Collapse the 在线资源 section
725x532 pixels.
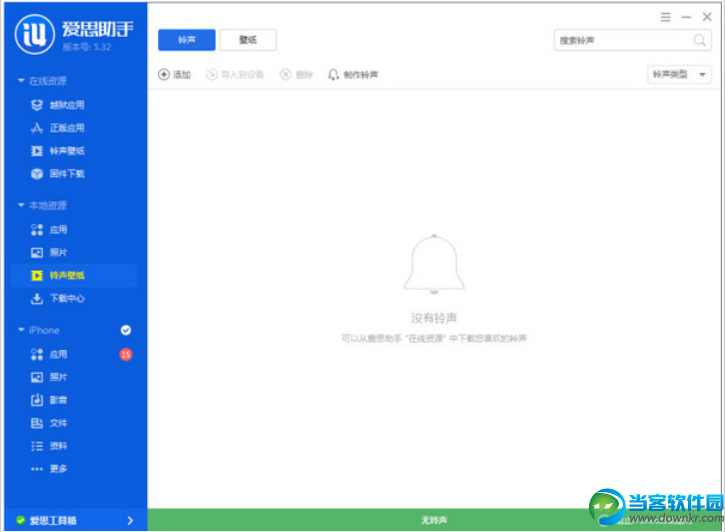(21, 80)
